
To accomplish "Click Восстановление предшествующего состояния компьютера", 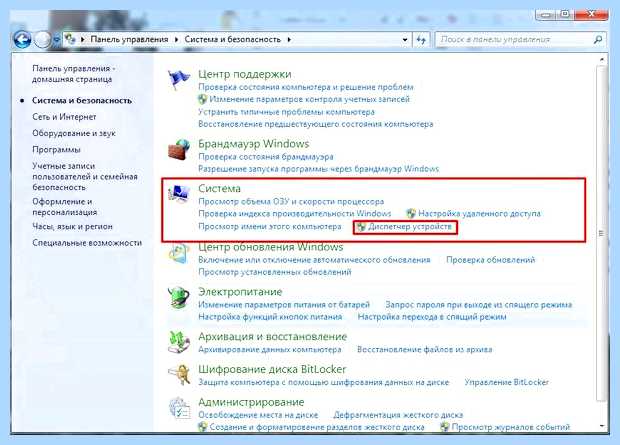I will point(316,124).
